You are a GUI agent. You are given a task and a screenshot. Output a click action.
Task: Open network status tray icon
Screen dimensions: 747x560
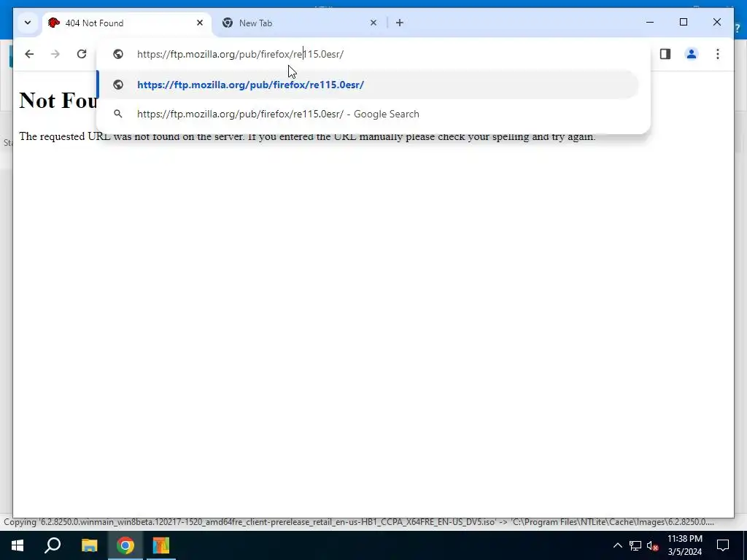click(x=635, y=545)
